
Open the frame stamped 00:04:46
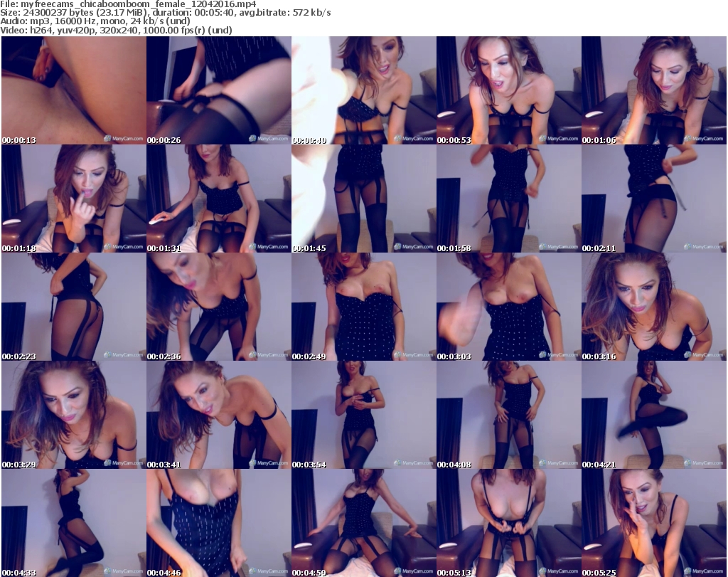(x=219, y=523)
